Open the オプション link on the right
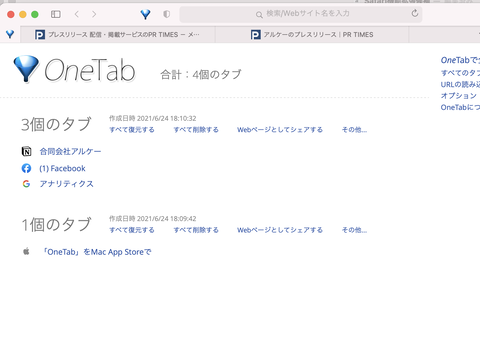480x361 pixels. (459, 96)
